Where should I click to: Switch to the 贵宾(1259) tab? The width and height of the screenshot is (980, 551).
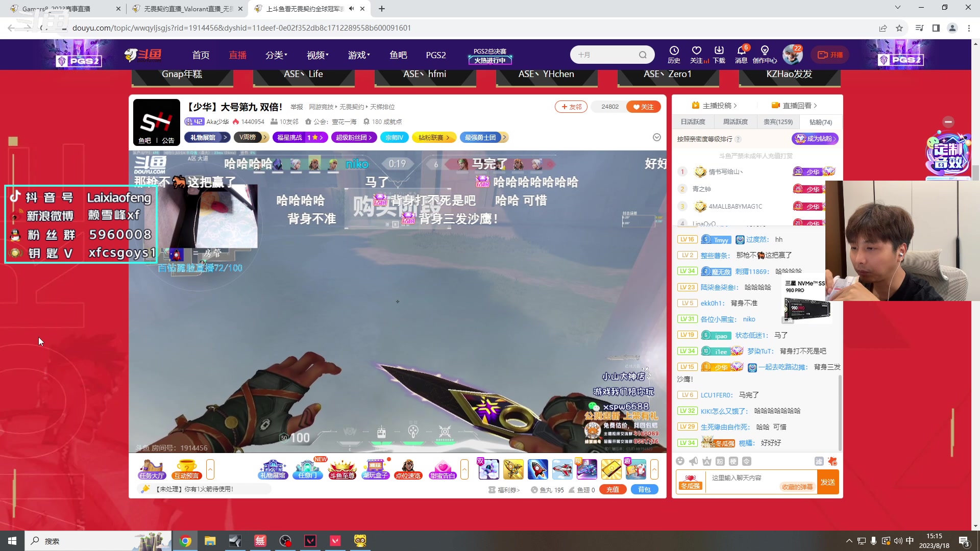click(x=778, y=122)
